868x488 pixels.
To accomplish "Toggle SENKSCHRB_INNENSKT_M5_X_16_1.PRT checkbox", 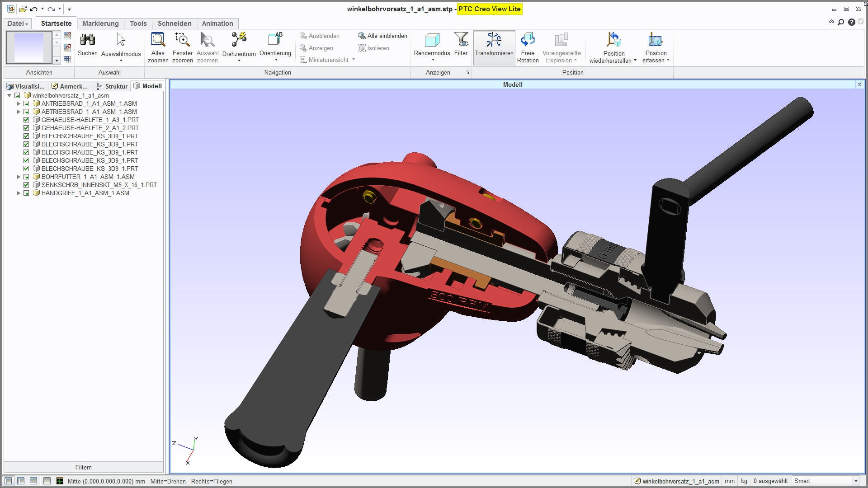I will 26,185.
